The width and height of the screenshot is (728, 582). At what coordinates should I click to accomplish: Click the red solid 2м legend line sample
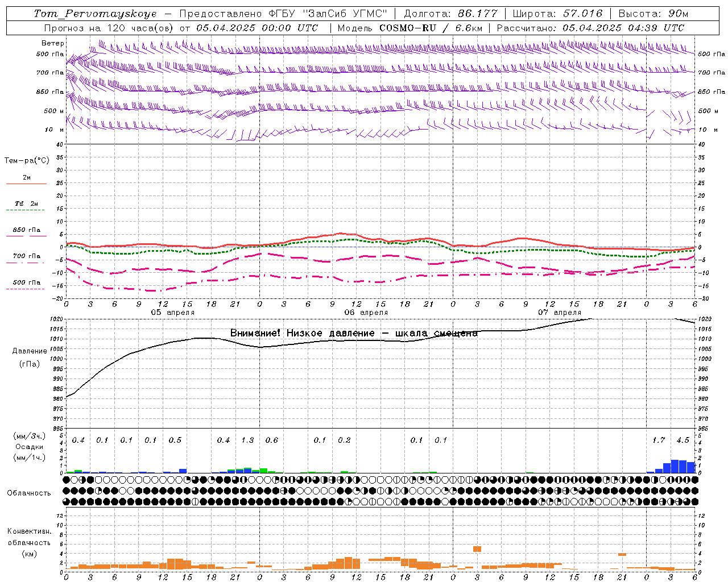click(x=26, y=184)
